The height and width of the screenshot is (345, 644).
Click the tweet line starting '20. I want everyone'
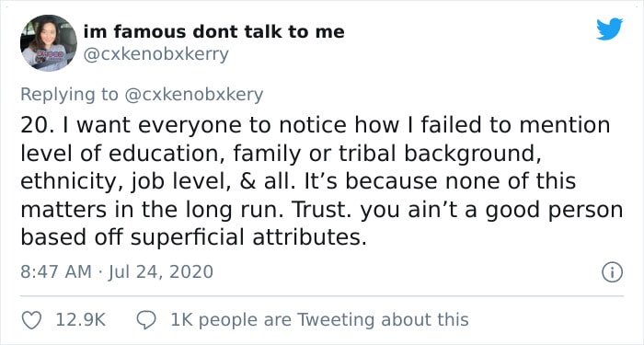[x=315, y=126]
